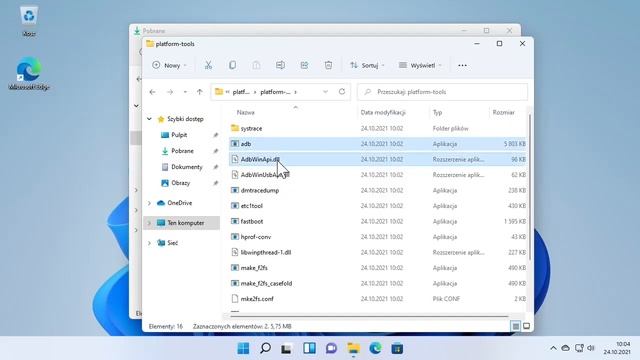Refresh the platform-tools folder view
Viewport: 640px width, 360px height.
pyautogui.click(x=342, y=92)
